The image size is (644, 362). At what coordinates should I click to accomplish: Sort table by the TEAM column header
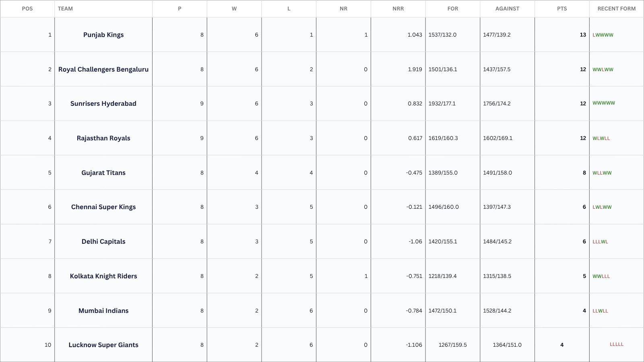point(66,8)
